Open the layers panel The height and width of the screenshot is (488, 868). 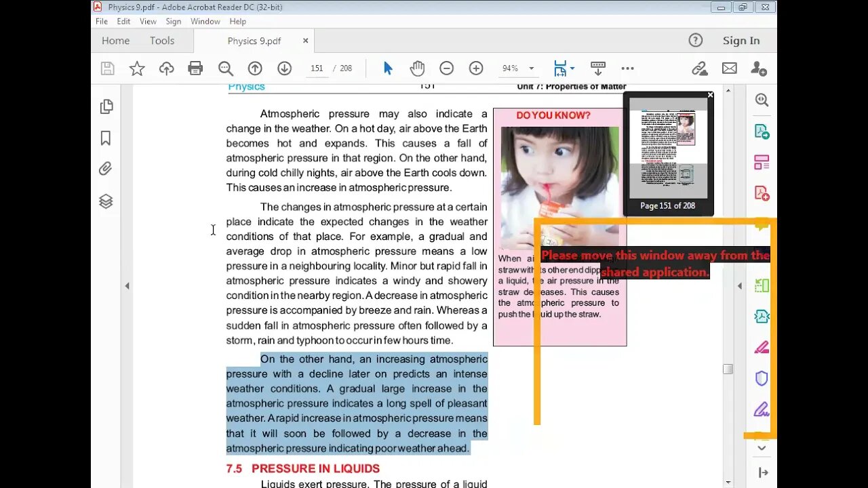(x=106, y=201)
